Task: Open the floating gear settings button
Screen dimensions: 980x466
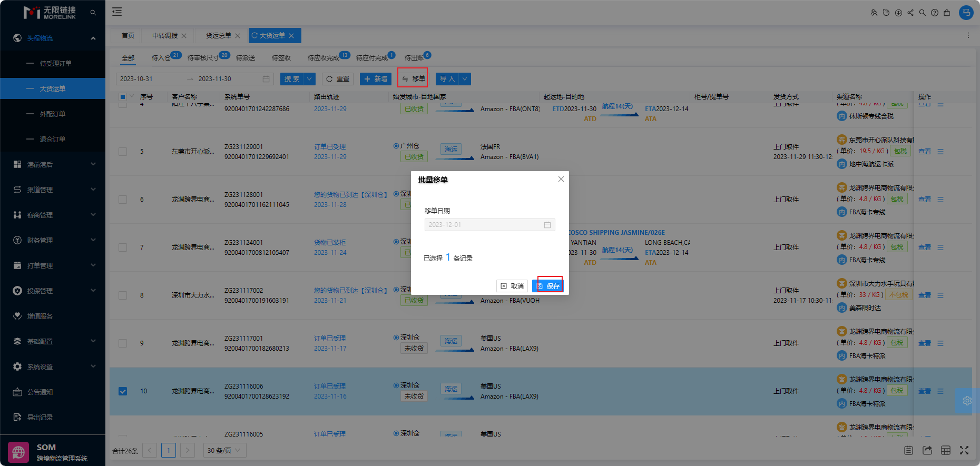Action: click(967, 401)
